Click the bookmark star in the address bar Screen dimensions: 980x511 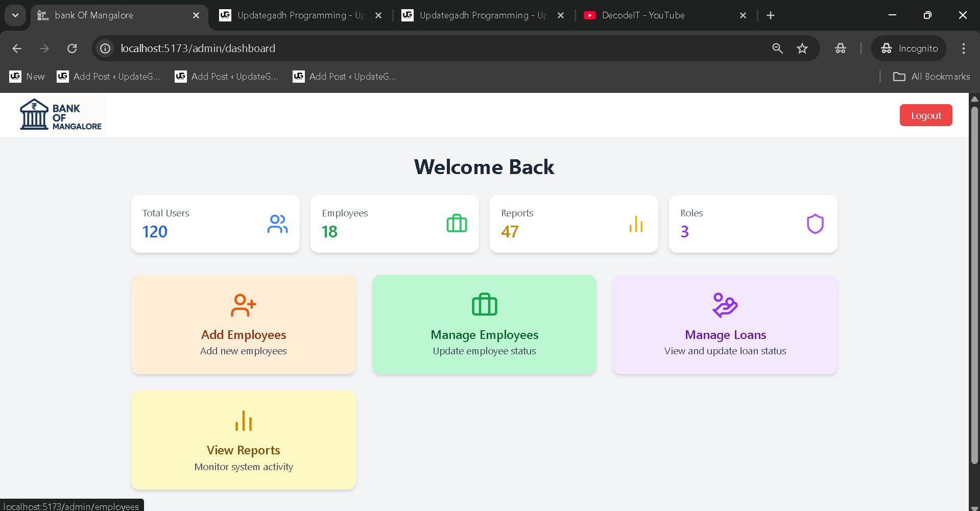802,48
